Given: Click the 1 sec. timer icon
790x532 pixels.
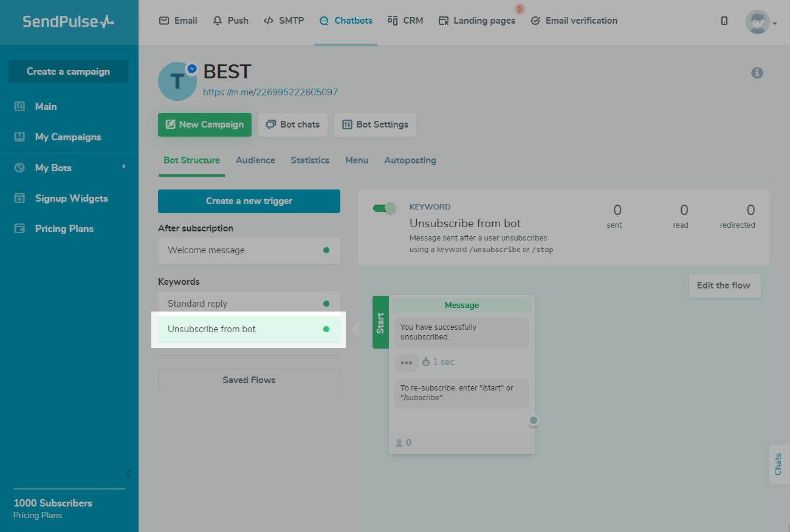Looking at the screenshot, I should 426,362.
